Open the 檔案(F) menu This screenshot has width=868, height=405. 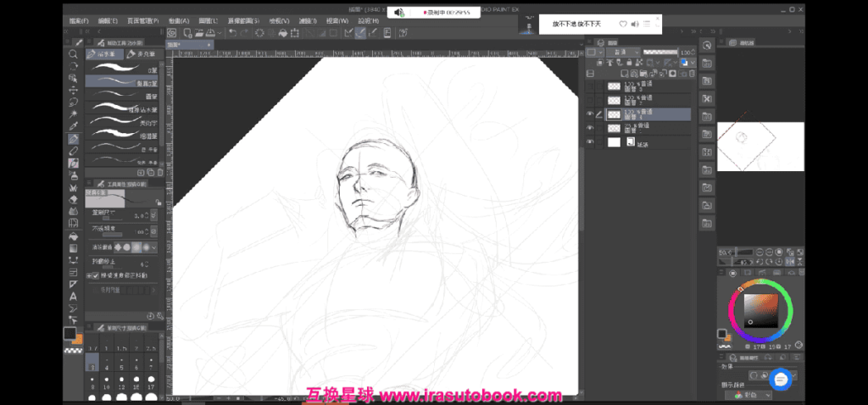click(79, 20)
